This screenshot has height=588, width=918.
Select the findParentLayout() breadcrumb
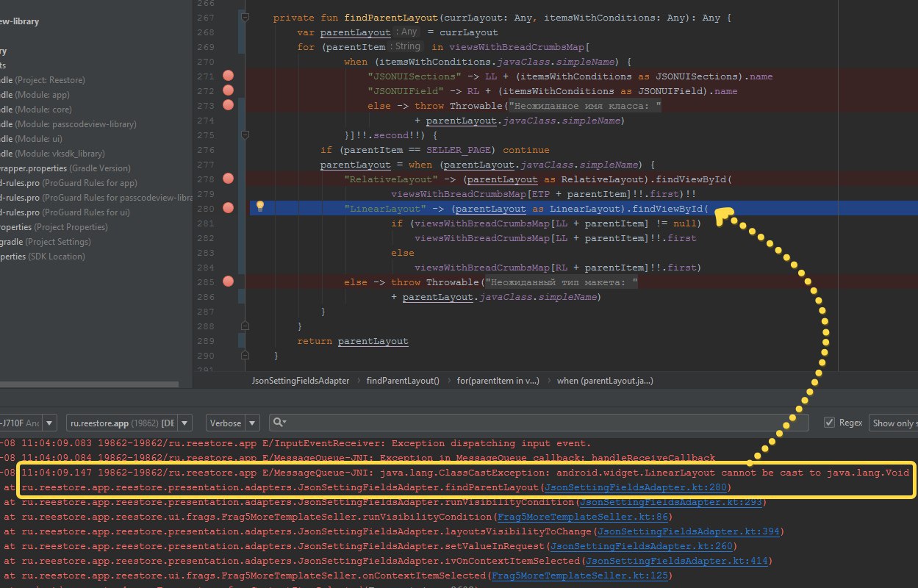point(403,381)
